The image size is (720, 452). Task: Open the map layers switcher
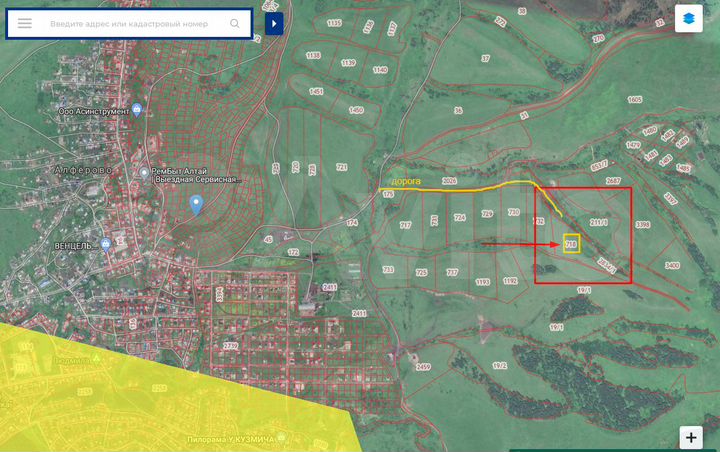click(688, 18)
